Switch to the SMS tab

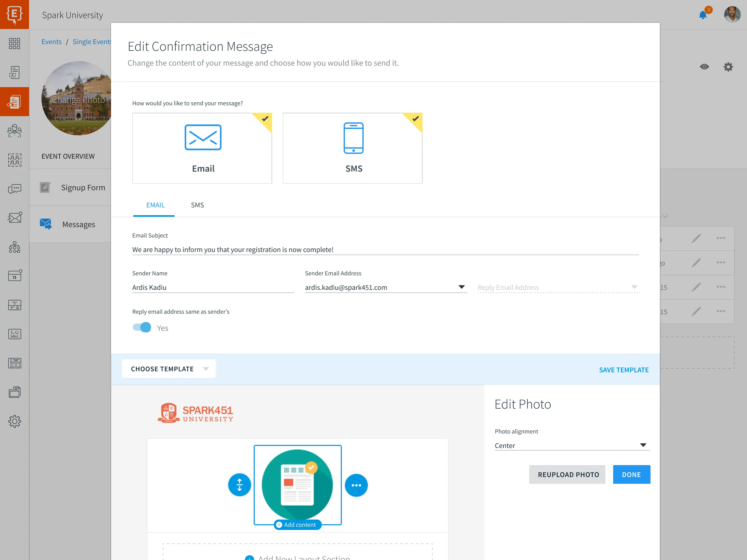point(197,205)
